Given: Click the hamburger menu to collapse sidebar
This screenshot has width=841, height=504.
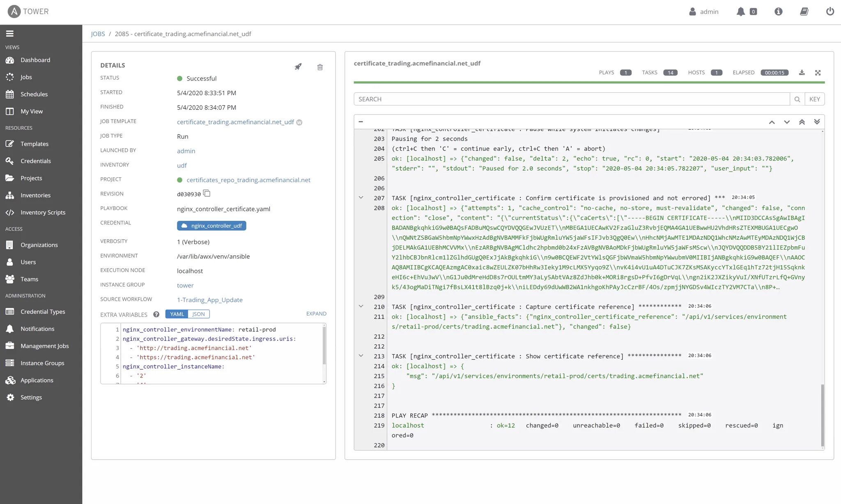Looking at the screenshot, I should 10,34.
